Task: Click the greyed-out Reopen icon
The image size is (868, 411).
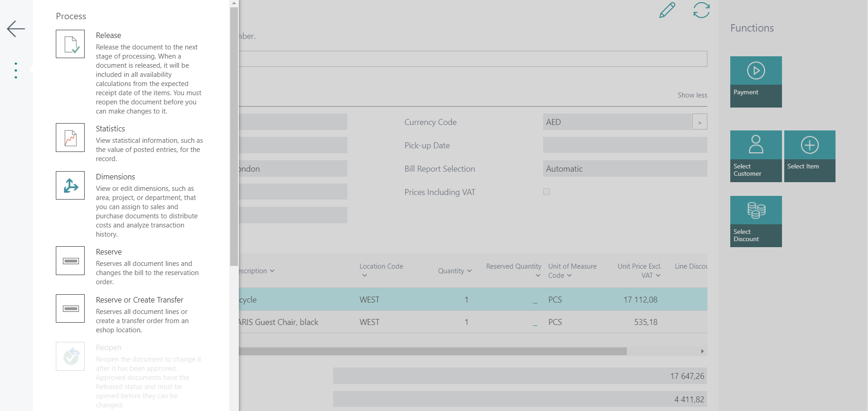Action: tap(70, 356)
